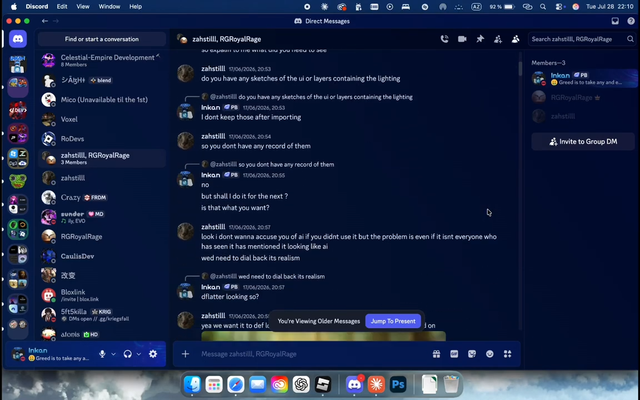Select zahstilll, RGRoyalRage group DM
640x400 pixels.
click(x=102, y=158)
